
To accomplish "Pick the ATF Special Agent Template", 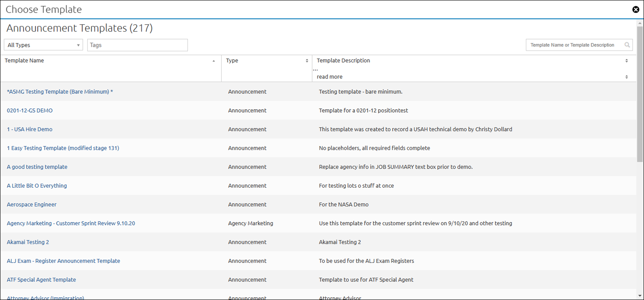I will tap(41, 279).
